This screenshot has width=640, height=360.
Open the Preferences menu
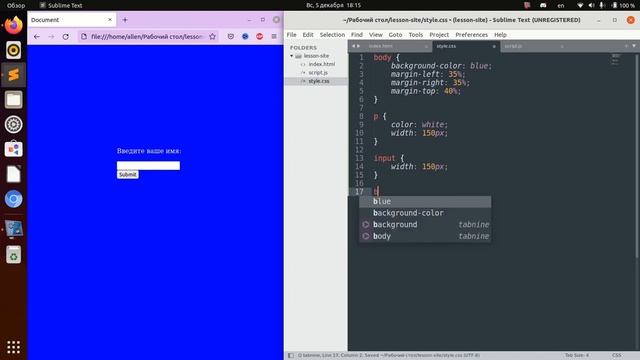[x=471, y=35]
